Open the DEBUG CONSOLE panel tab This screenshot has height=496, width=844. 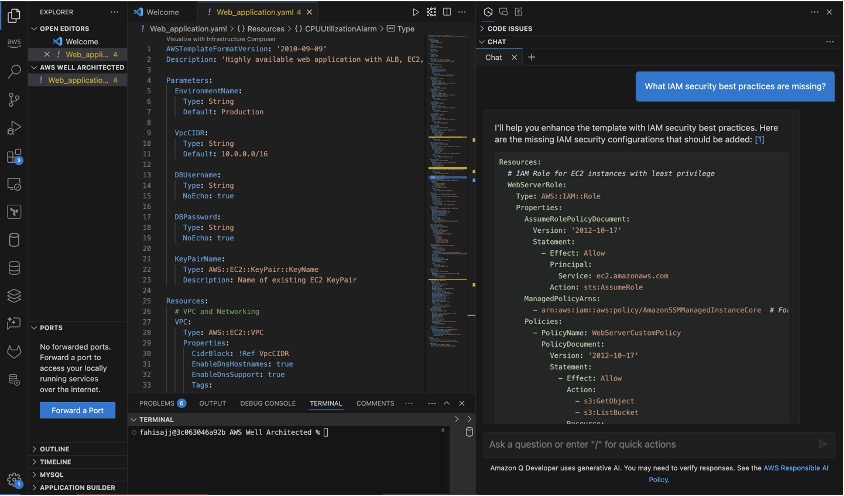[268, 403]
